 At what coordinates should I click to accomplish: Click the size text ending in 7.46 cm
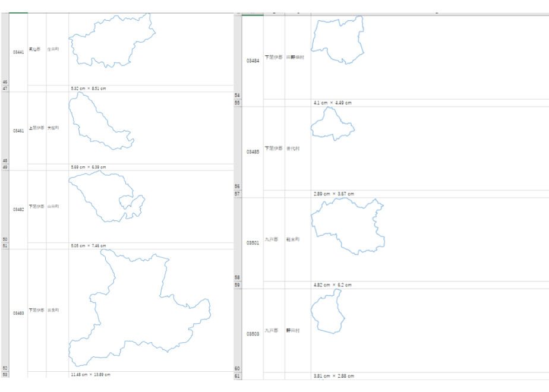pos(88,246)
